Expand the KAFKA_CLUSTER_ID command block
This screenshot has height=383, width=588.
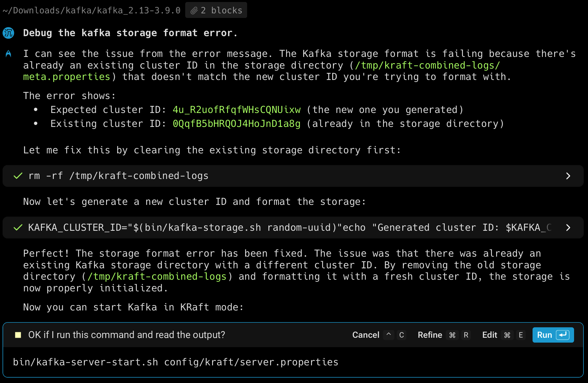pyautogui.click(x=568, y=228)
